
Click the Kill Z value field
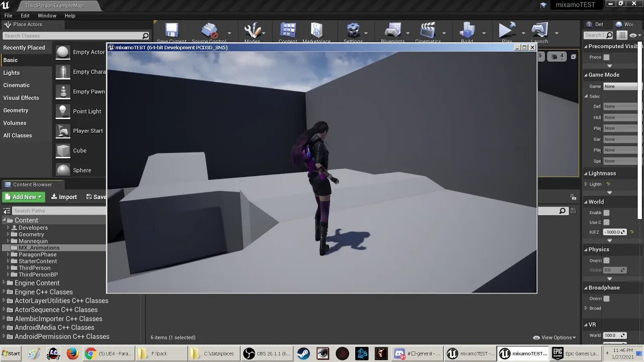[615, 232]
